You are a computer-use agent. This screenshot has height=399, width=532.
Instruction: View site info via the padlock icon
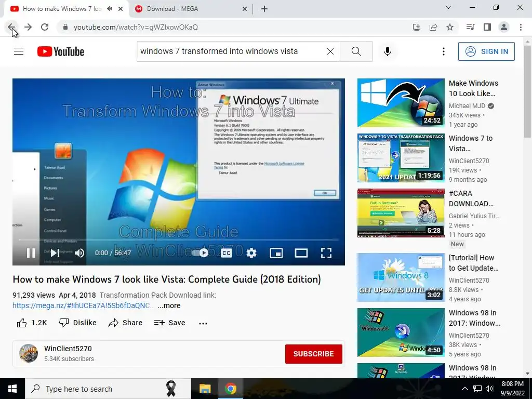pyautogui.click(x=65, y=27)
